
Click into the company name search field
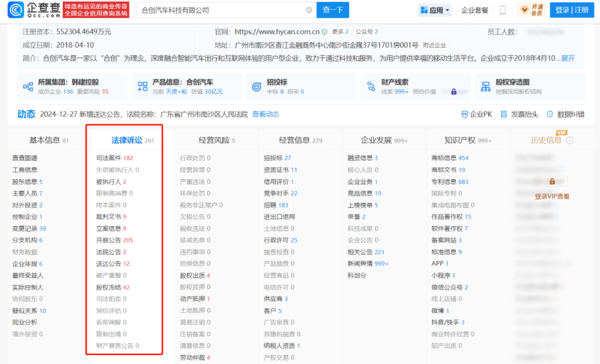point(222,10)
